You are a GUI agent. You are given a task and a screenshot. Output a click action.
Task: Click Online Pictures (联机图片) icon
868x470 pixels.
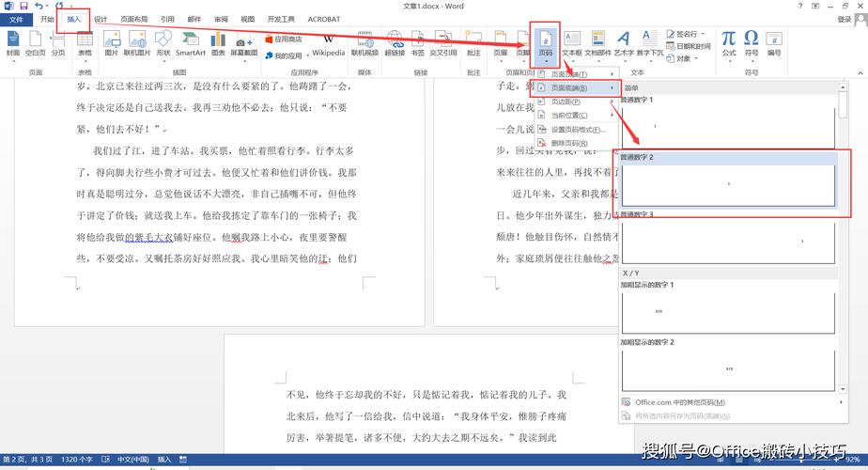point(137,44)
